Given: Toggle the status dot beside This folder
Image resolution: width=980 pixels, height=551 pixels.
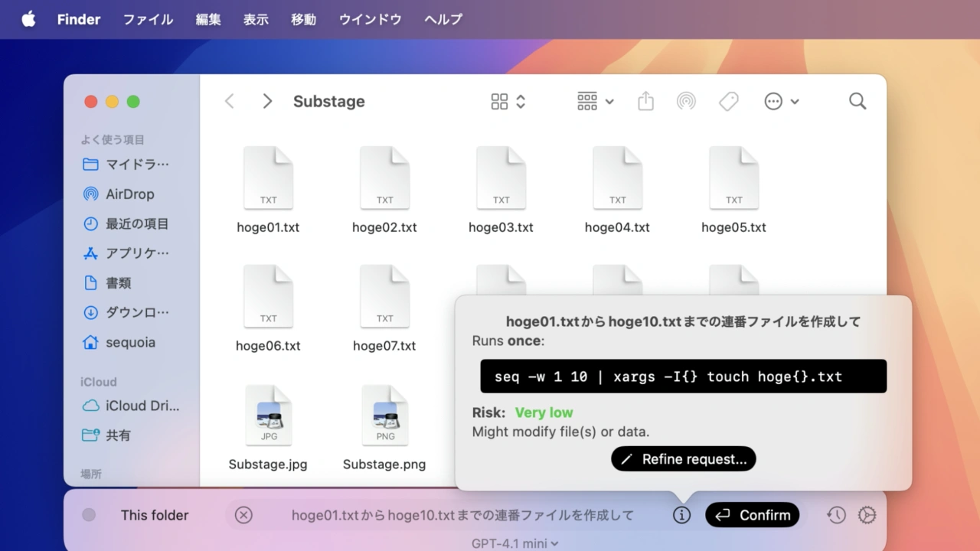Looking at the screenshot, I should click(x=89, y=515).
